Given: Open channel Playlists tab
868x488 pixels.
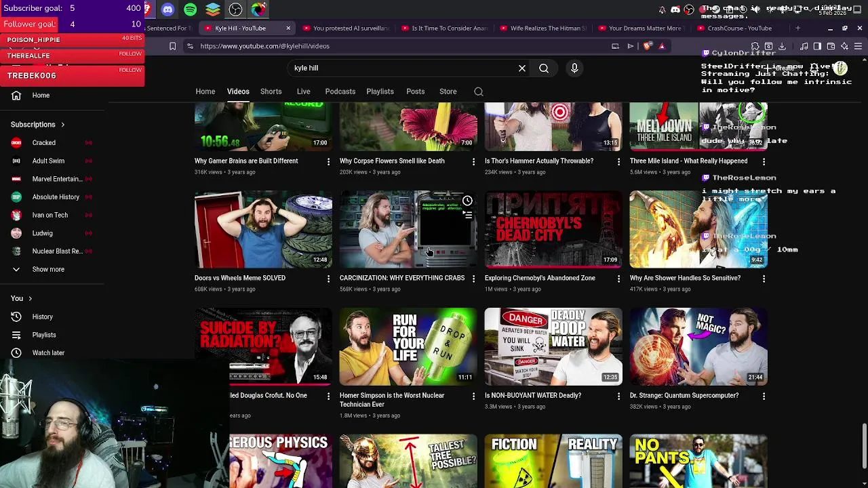Looking at the screenshot, I should tap(380, 91).
